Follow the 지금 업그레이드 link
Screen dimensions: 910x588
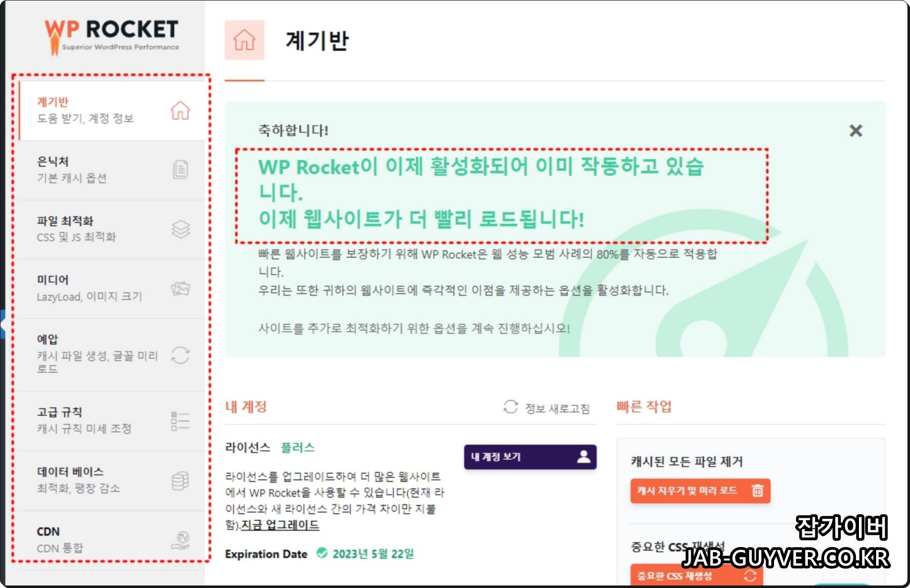[280, 525]
